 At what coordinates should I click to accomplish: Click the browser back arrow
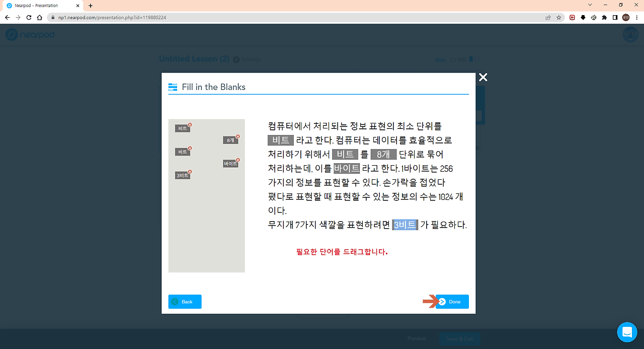[7, 17]
